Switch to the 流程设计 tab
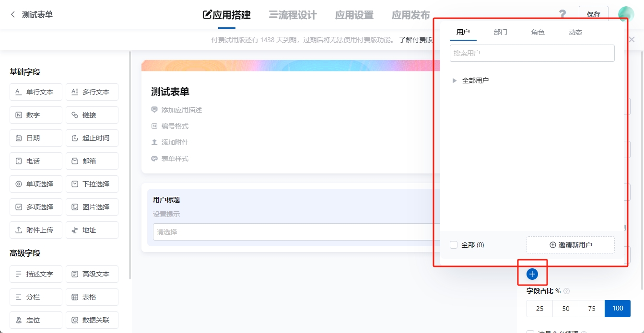The width and height of the screenshot is (644, 333). (292, 15)
